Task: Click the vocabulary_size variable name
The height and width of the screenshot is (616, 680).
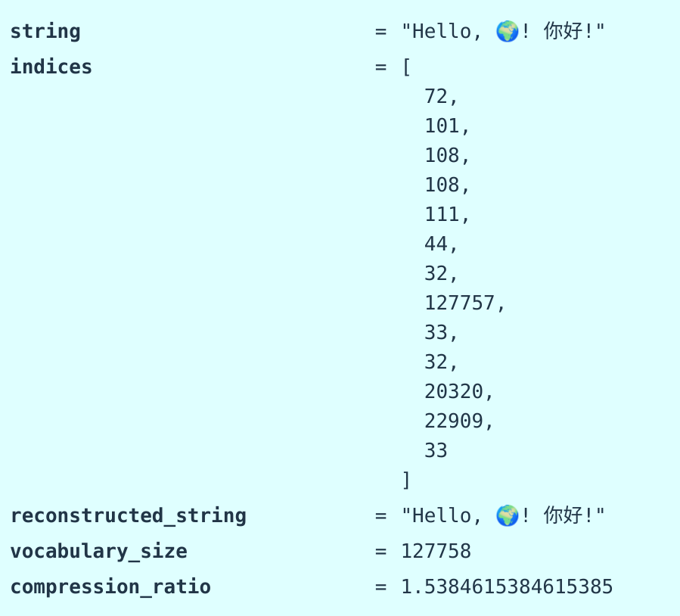Action: (x=99, y=552)
